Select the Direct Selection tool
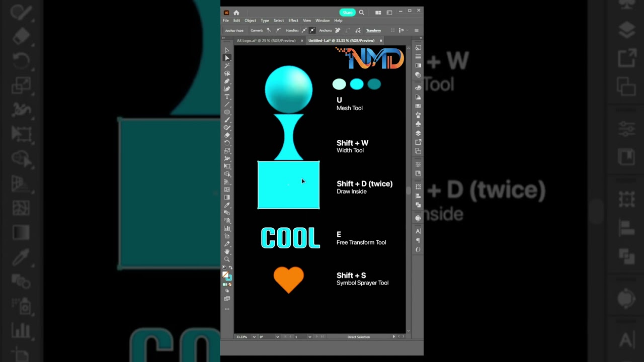This screenshot has height=362, width=644. pos(227,58)
